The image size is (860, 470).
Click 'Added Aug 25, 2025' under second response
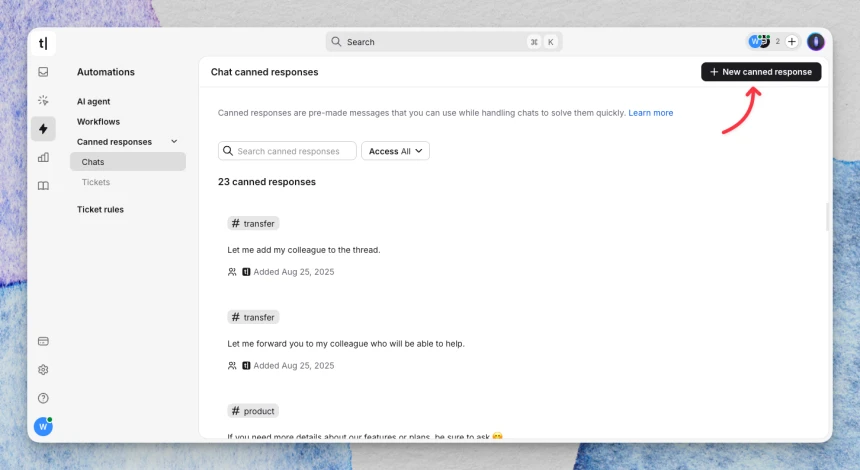point(293,366)
